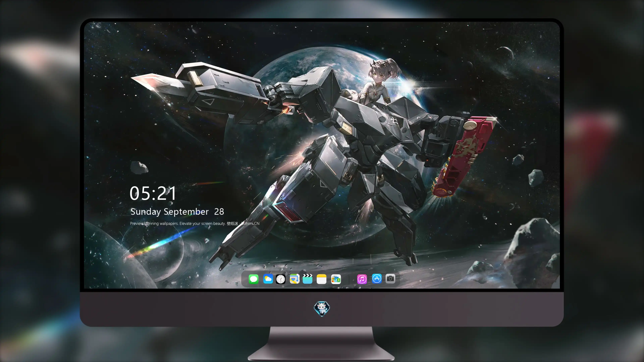Open the colorful photo collage app icon
Image resolution: width=644 pixels, height=362 pixels.
coord(336,279)
